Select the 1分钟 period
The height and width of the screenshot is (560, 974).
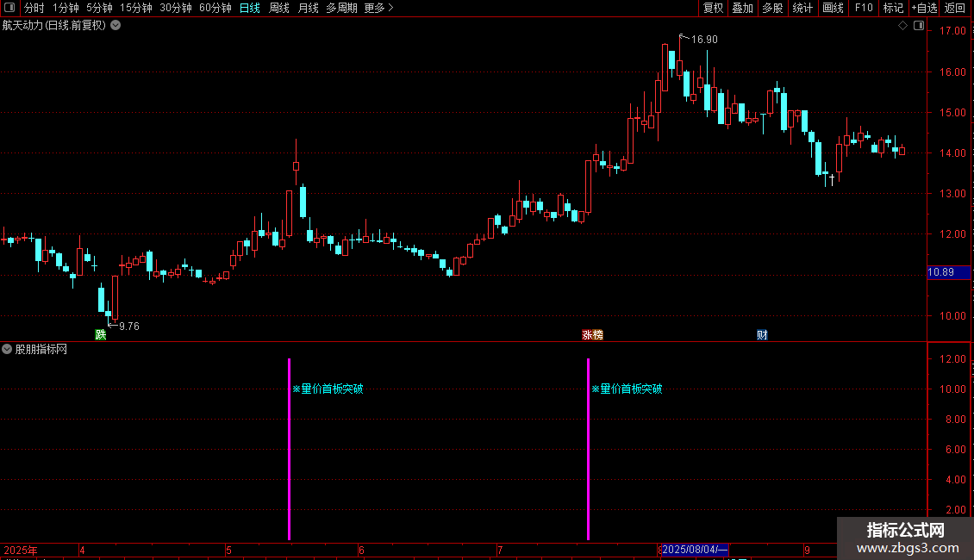66,8
